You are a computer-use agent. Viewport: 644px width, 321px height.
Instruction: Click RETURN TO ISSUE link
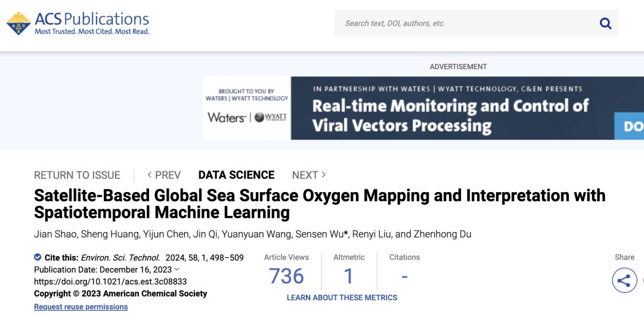click(77, 175)
